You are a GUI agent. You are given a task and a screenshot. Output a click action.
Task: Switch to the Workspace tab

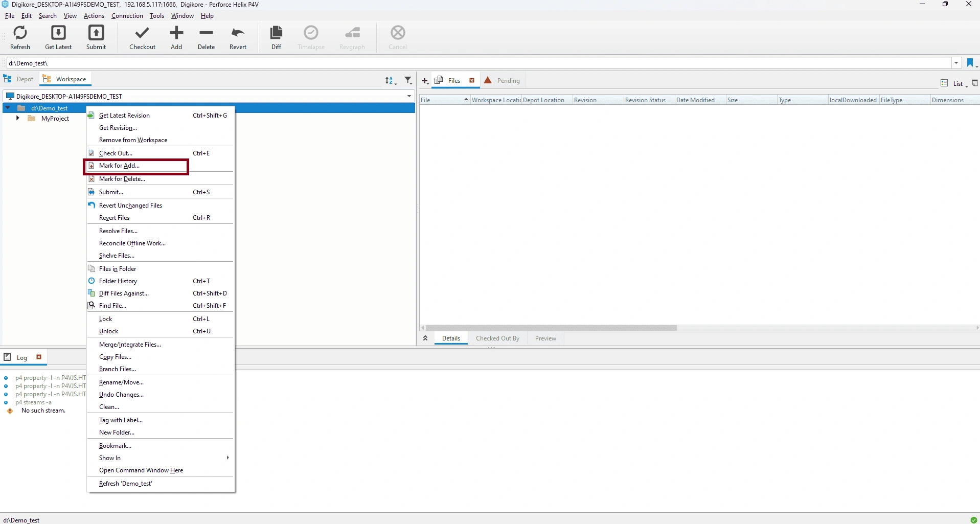tap(65, 79)
